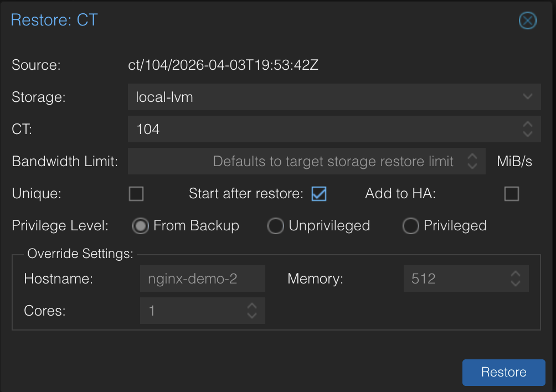The height and width of the screenshot is (392, 556).
Task: Uncheck Start after restore
Action: click(318, 194)
